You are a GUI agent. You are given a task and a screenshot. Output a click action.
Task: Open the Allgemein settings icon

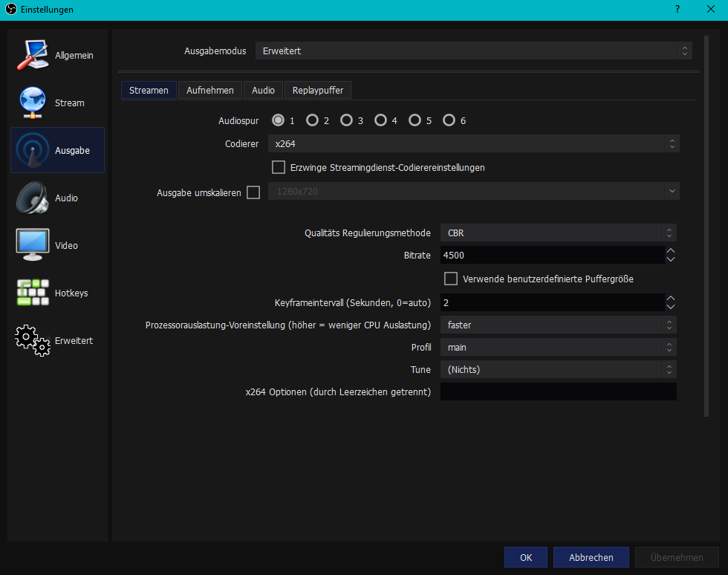pyautogui.click(x=33, y=55)
